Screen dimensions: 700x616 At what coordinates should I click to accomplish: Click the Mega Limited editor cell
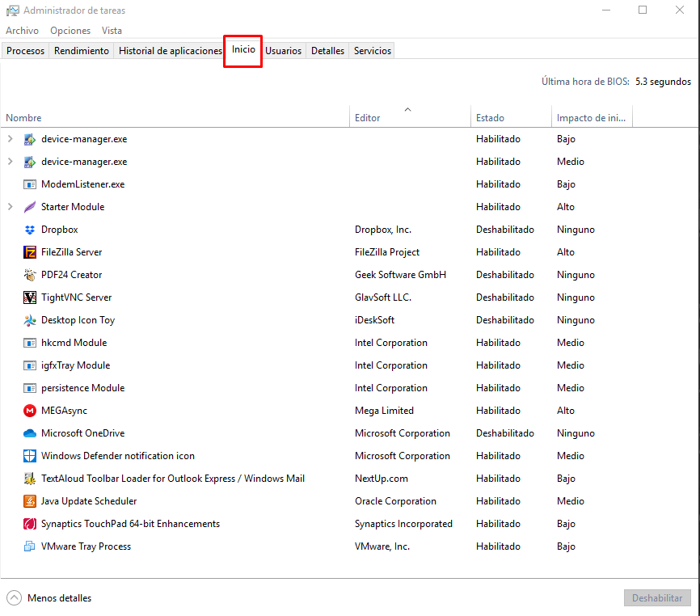pyautogui.click(x=385, y=411)
